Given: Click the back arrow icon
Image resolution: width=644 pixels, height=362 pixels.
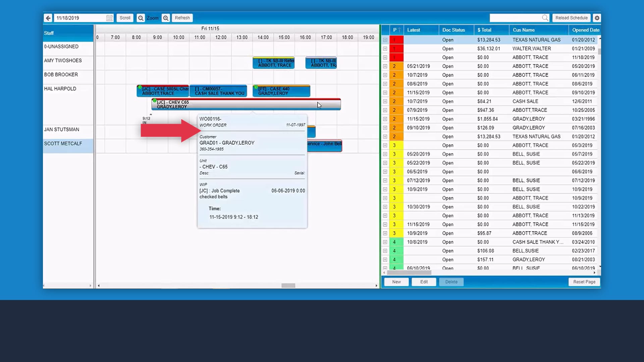Looking at the screenshot, I should (x=48, y=18).
